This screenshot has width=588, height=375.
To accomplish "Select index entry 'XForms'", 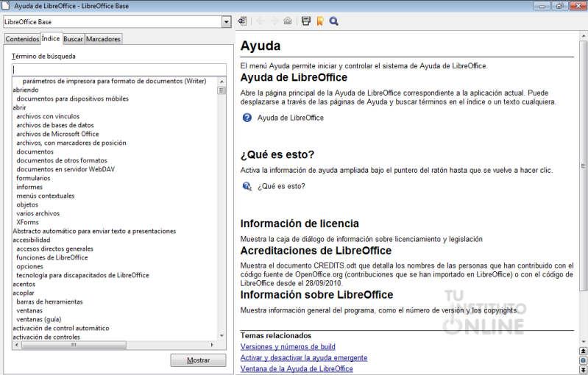I will pyautogui.click(x=27, y=222).
